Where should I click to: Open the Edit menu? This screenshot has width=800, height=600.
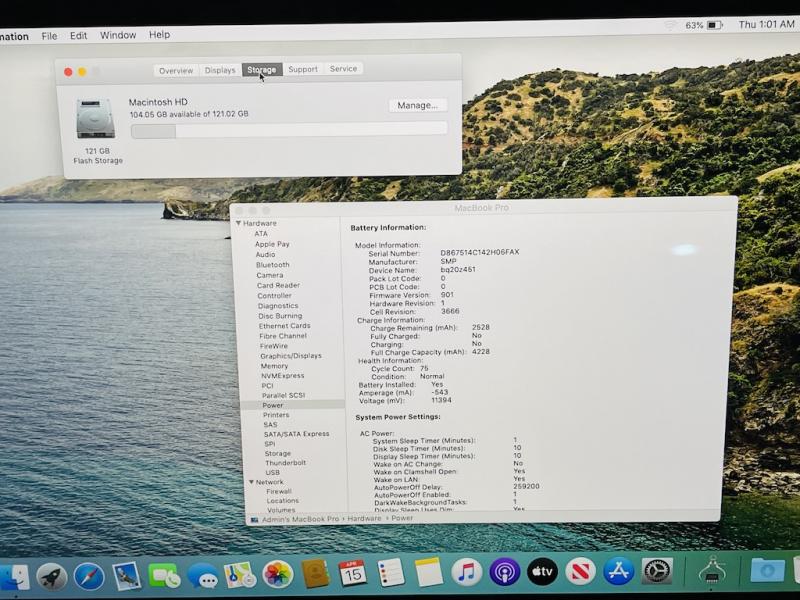78,35
